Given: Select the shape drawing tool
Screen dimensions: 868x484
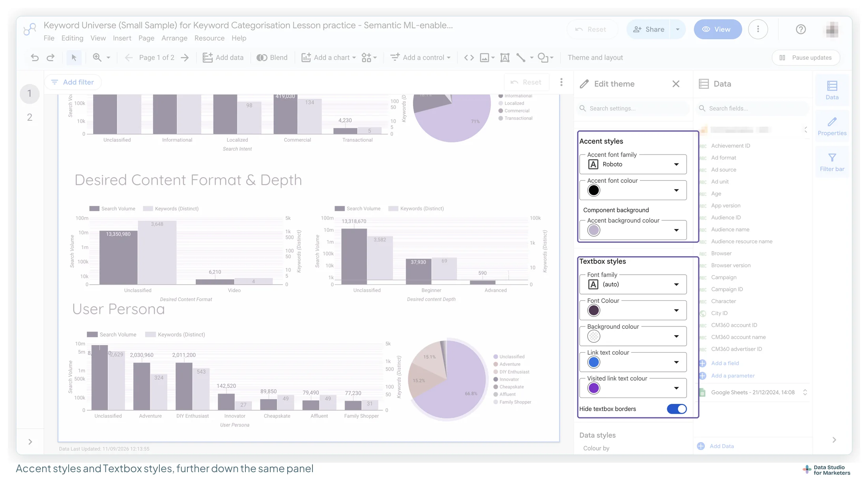Looking at the screenshot, I should (x=543, y=58).
